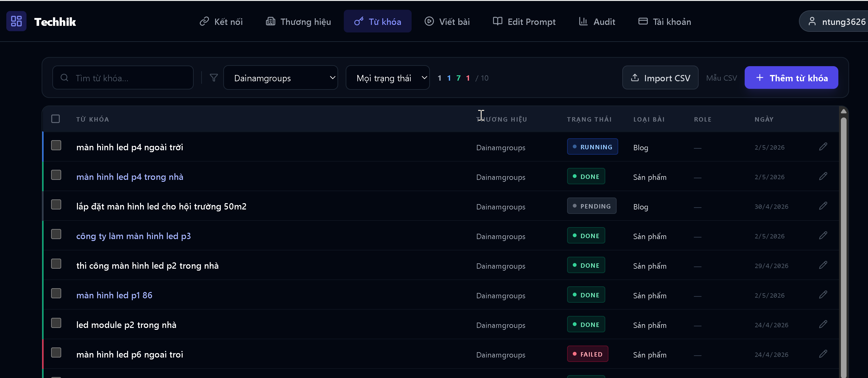Check the "màn hình led p6 ngoai troi" row

pyautogui.click(x=56, y=353)
